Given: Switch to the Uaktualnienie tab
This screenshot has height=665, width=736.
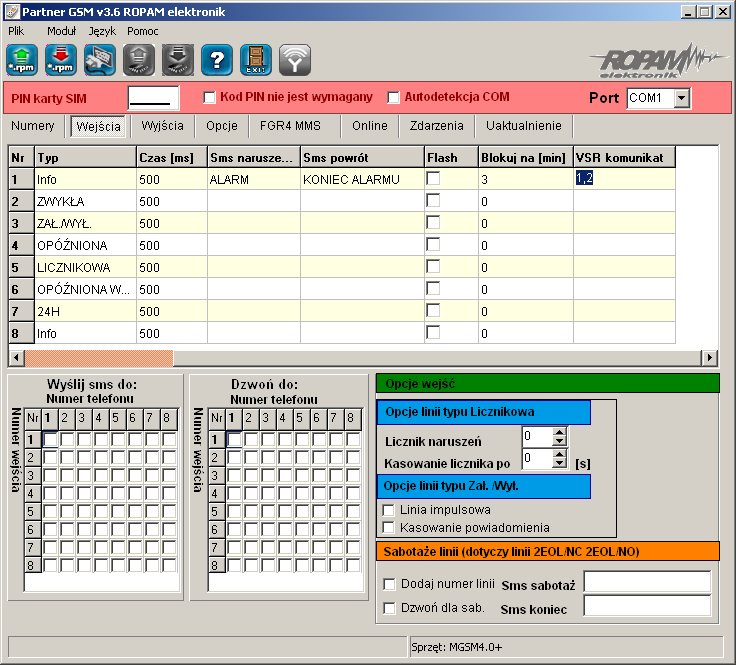Looking at the screenshot, I should (x=524, y=126).
